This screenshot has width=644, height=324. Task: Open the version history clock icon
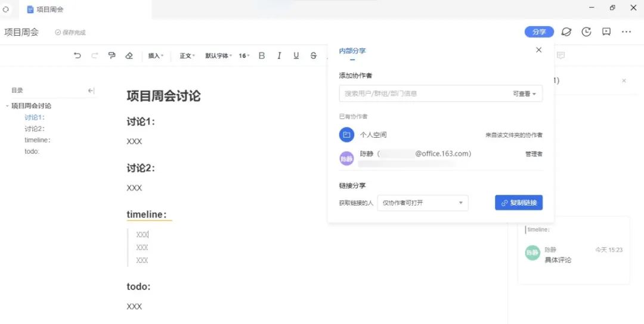point(586,32)
